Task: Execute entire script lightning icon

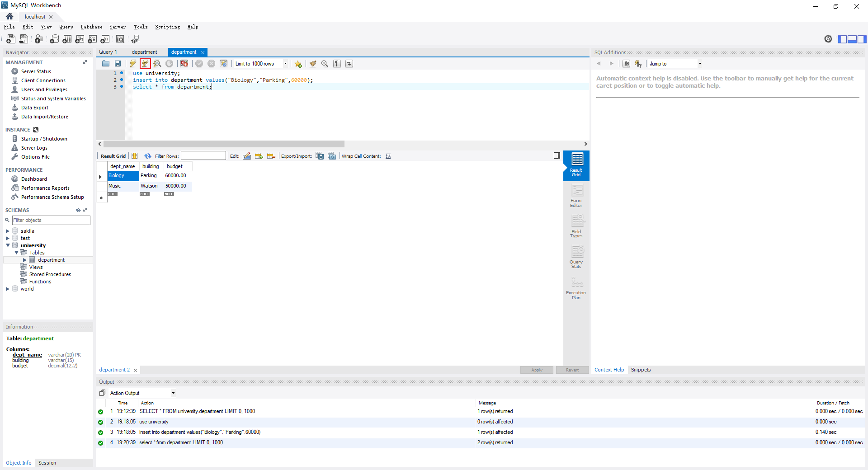Action: point(133,64)
